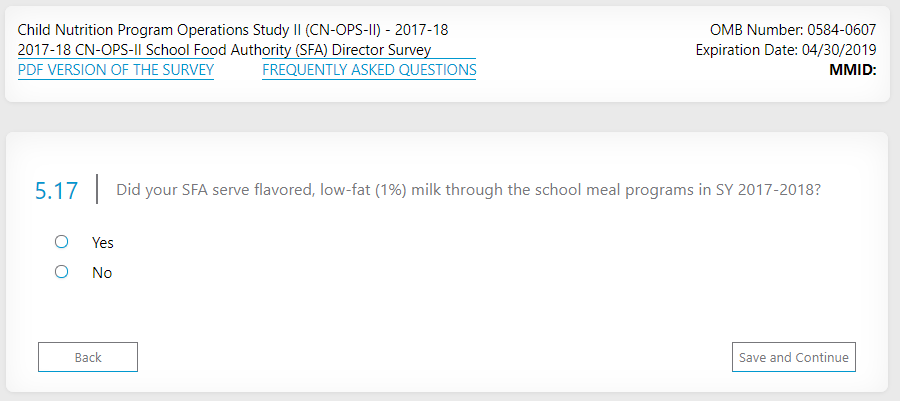Click the School Food Authority Director Survey heading
This screenshot has width=900, height=401.
click(x=225, y=50)
